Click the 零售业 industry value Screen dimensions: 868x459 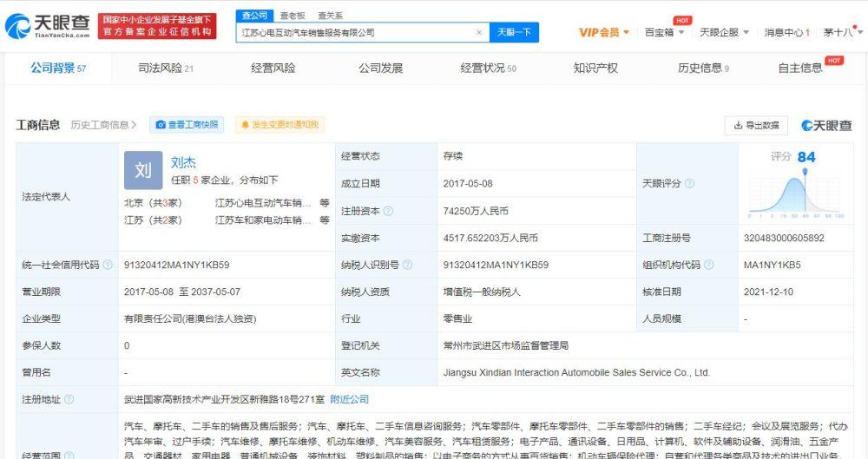tap(457, 319)
